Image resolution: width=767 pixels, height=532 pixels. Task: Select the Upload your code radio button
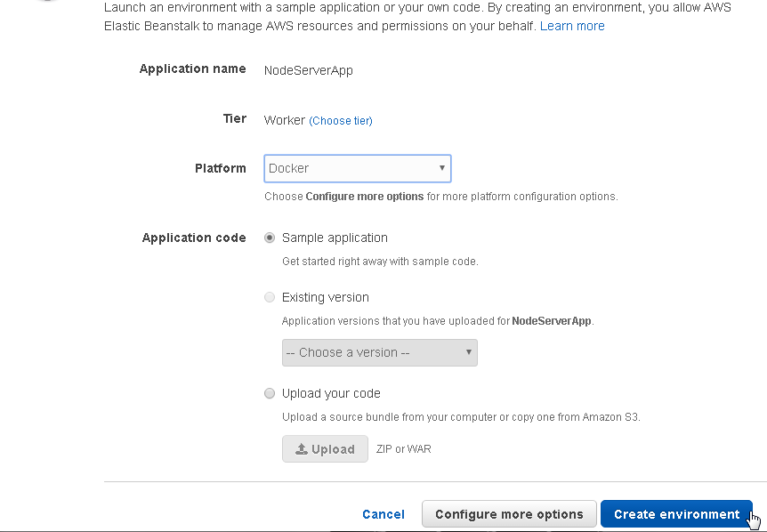[x=270, y=393]
